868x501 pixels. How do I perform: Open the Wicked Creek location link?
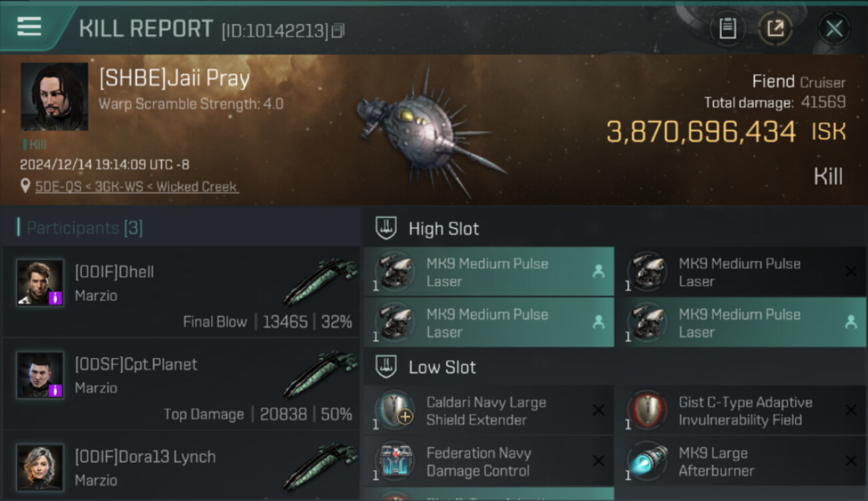tap(137, 186)
